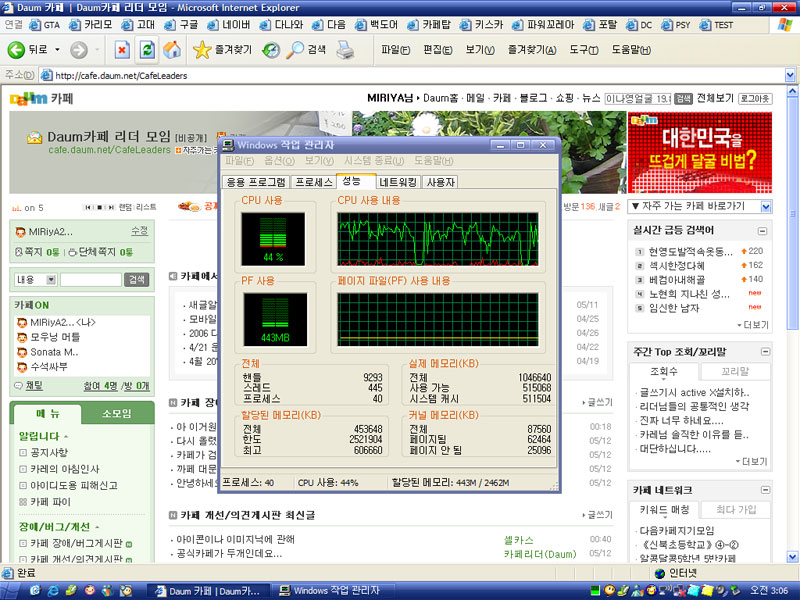Click the 글쓰기 link for 카페 개선/의견게시판
Viewport: 800px width, 600px height.
click(598, 515)
